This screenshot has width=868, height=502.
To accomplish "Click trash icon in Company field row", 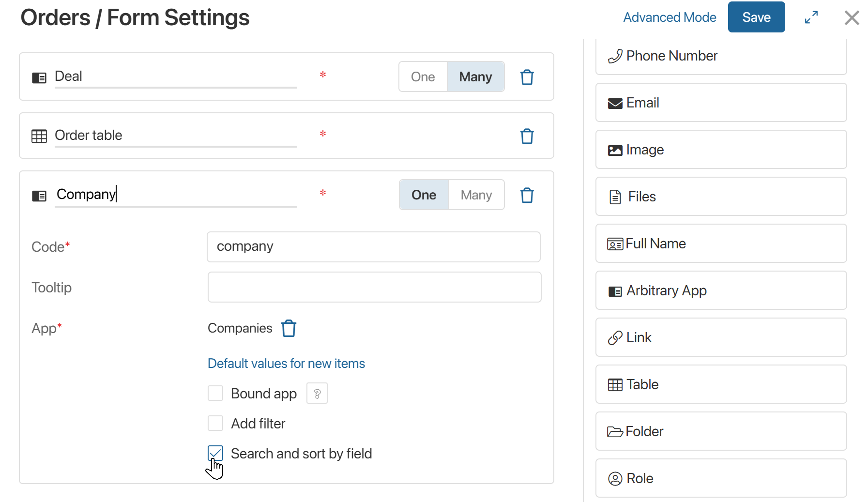I will 527,195.
